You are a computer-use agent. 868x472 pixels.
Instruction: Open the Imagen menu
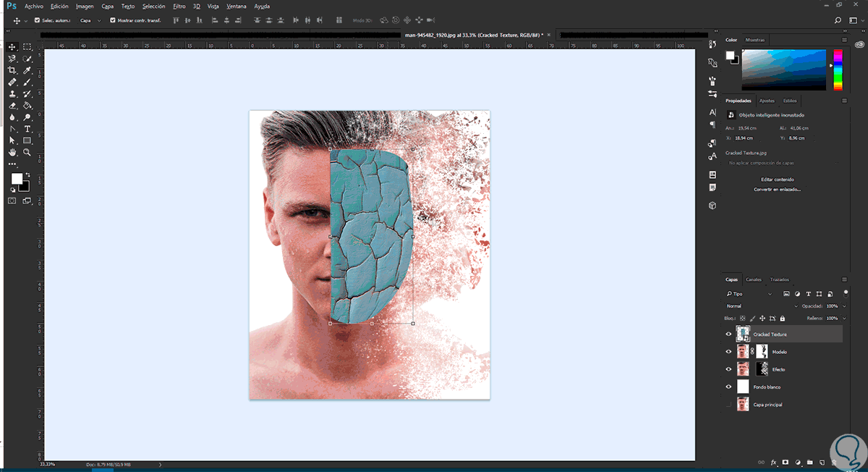85,6
